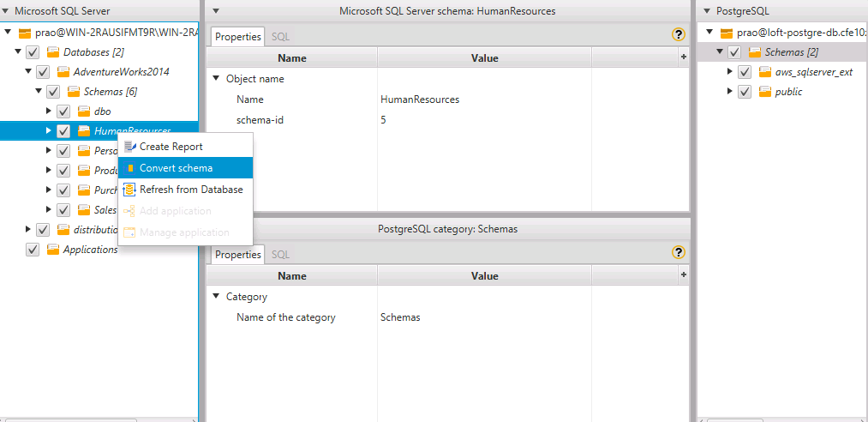Click help icon in PostgreSQL category panel
Screen dimensions: 868x422
(x=678, y=252)
